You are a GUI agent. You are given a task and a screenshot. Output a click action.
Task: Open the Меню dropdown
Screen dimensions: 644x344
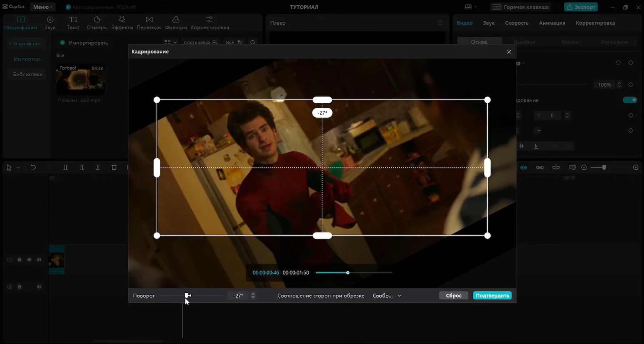click(43, 7)
